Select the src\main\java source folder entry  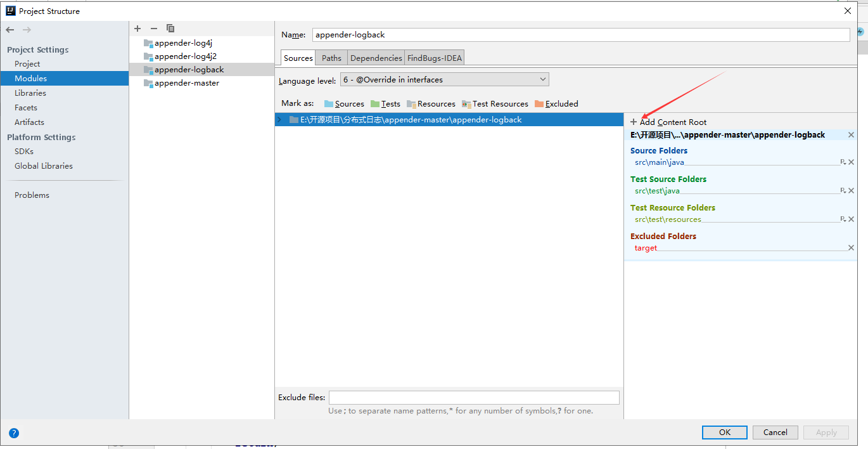(660, 162)
